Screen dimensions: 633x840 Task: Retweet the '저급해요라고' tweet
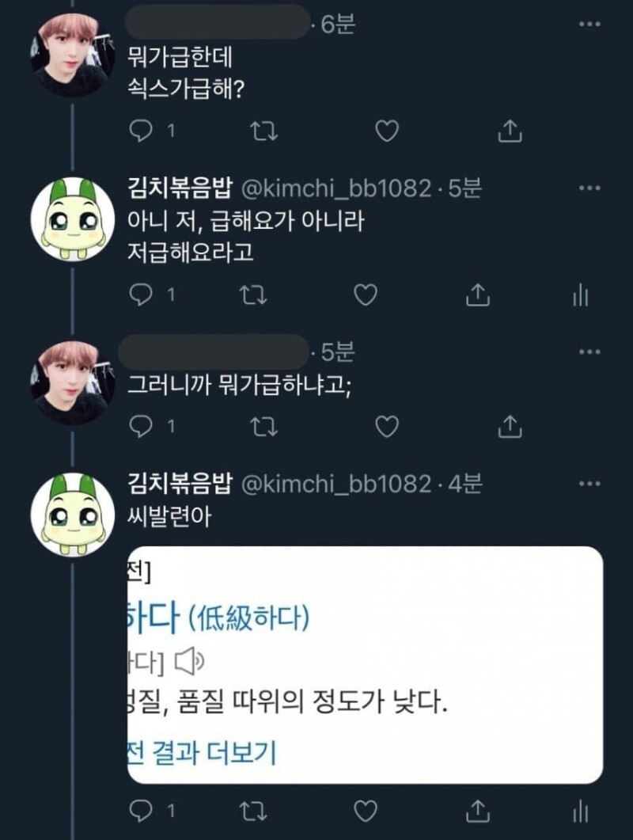pos(253,295)
